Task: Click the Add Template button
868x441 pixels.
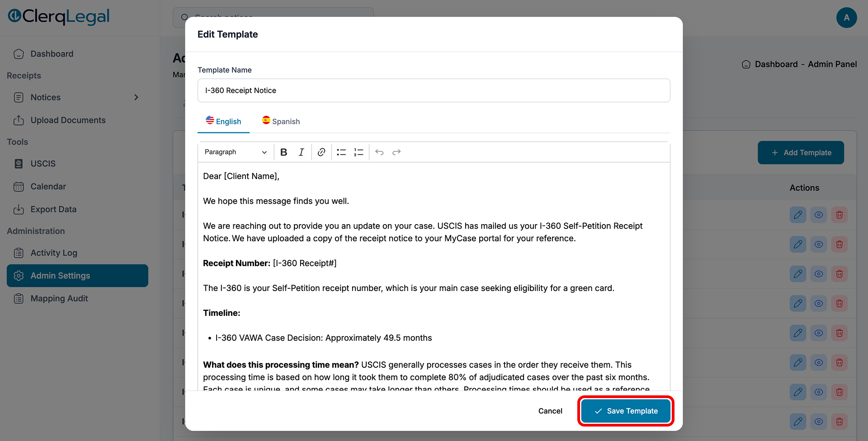Action: point(801,153)
